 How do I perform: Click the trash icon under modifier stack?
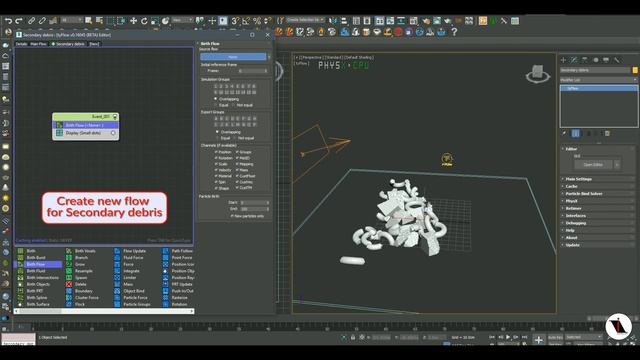click(x=607, y=133)
